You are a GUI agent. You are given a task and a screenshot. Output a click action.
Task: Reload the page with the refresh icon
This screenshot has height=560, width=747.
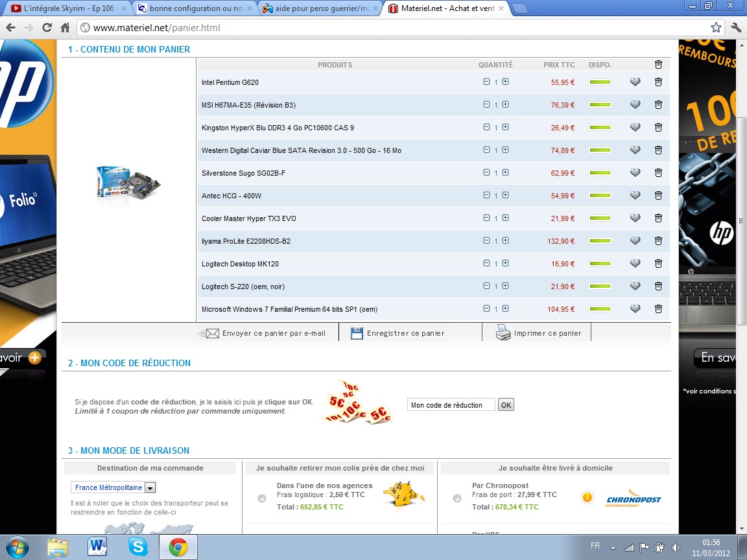(47, 28)
